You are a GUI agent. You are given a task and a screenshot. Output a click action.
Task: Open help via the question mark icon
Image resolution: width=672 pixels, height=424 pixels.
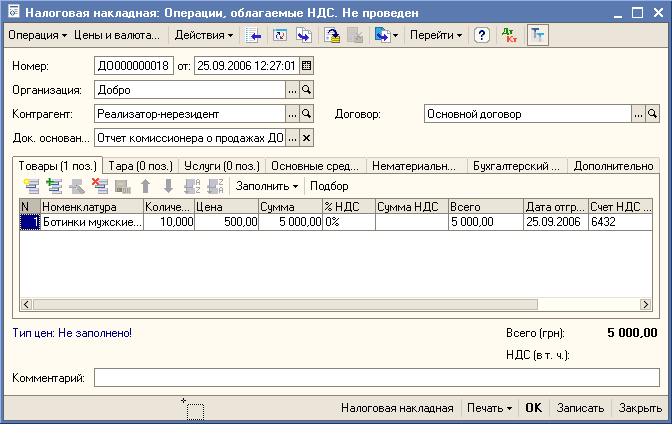click(482, 35)
